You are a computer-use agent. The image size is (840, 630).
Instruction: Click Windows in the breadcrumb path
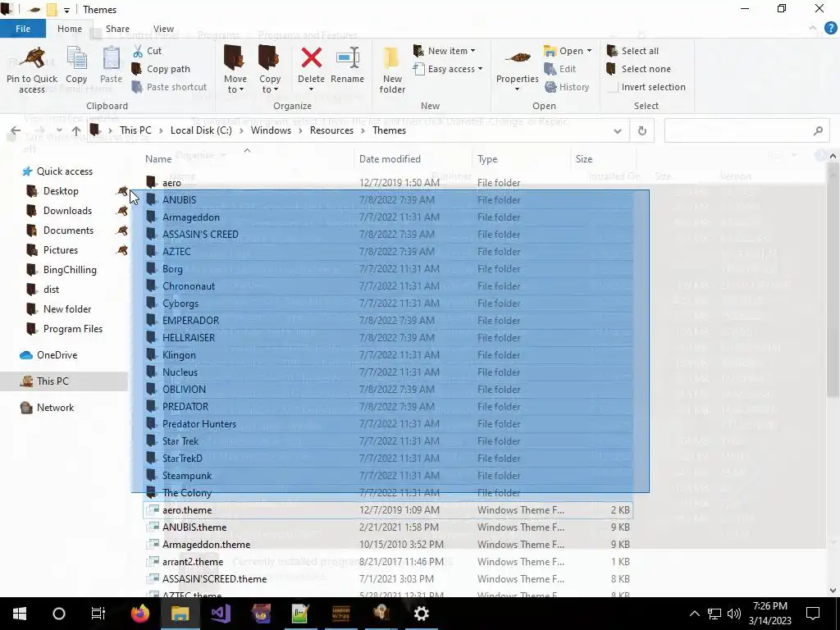tap(271, 130)
